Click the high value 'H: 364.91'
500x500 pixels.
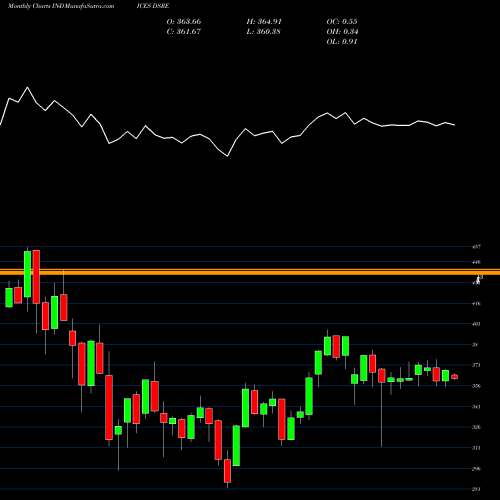click(x=264, y=22)
